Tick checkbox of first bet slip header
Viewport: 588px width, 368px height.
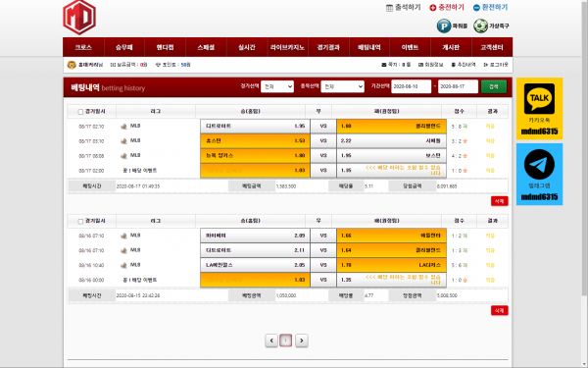pos(80,112)
